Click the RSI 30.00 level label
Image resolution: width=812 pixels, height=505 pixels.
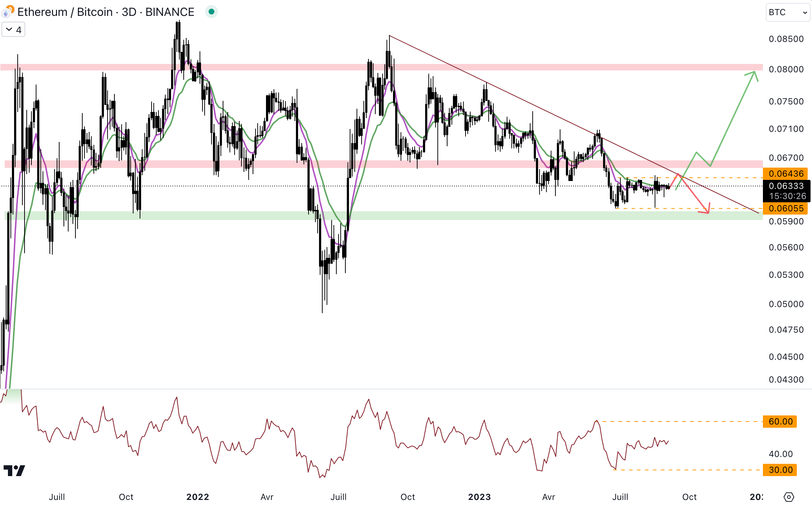point(780,470)
